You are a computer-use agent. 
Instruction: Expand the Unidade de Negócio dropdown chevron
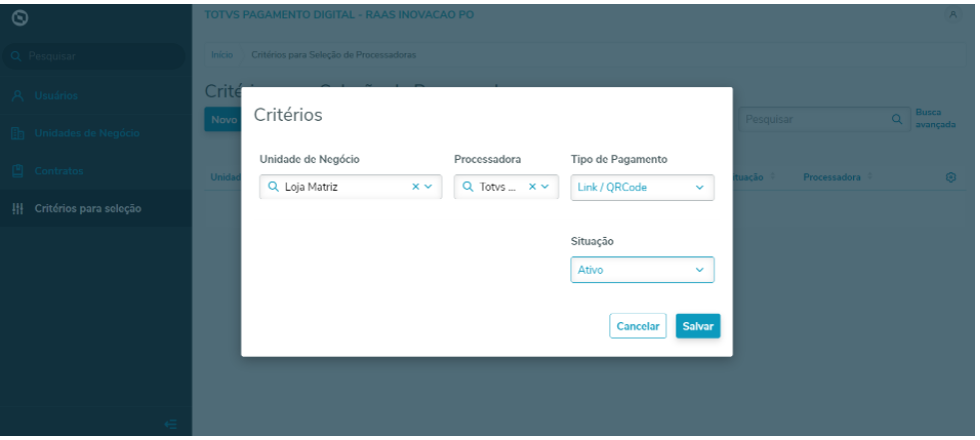[429, 187]
